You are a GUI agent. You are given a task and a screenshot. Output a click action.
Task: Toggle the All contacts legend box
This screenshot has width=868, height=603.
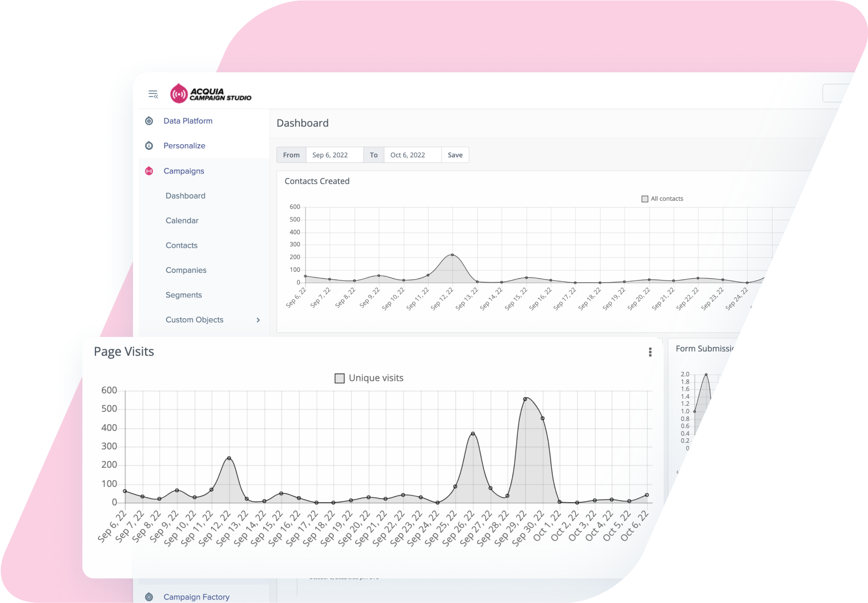645,199
